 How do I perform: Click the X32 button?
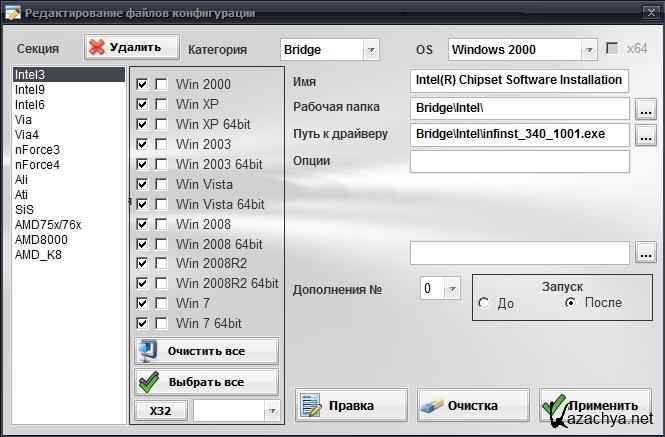[x=160, y=411]
